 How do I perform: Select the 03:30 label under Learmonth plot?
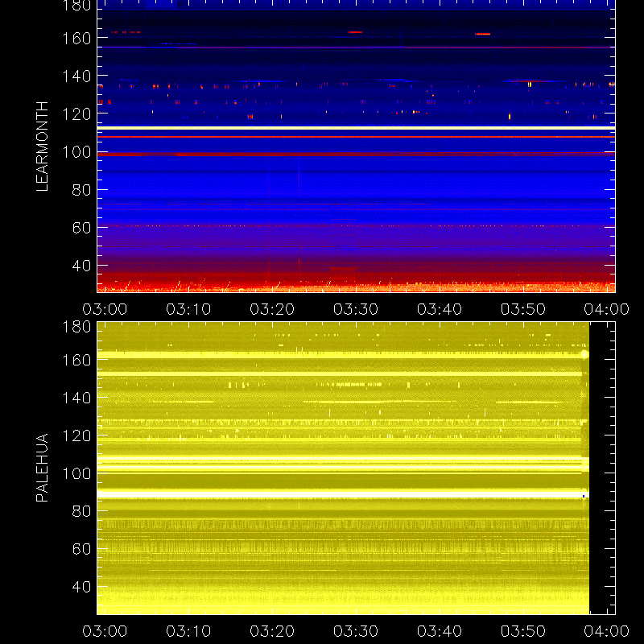356,309
